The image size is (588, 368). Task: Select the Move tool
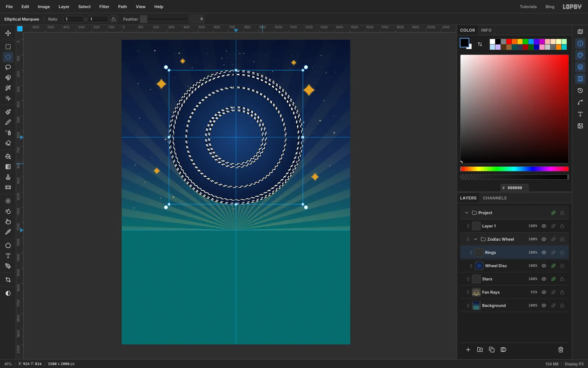[8, 33]
